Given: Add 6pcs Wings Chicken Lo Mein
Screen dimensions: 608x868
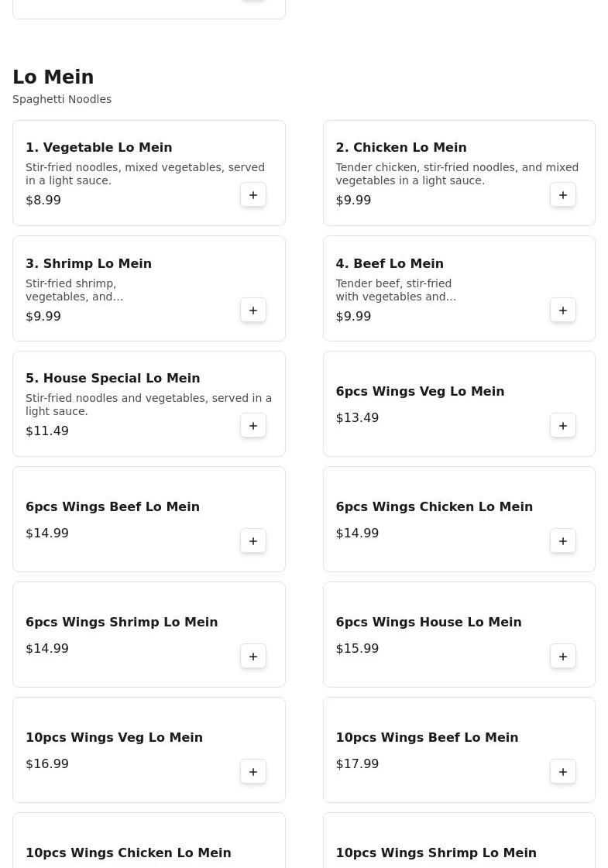Looking at the screenshot, I should pos(563,541).
